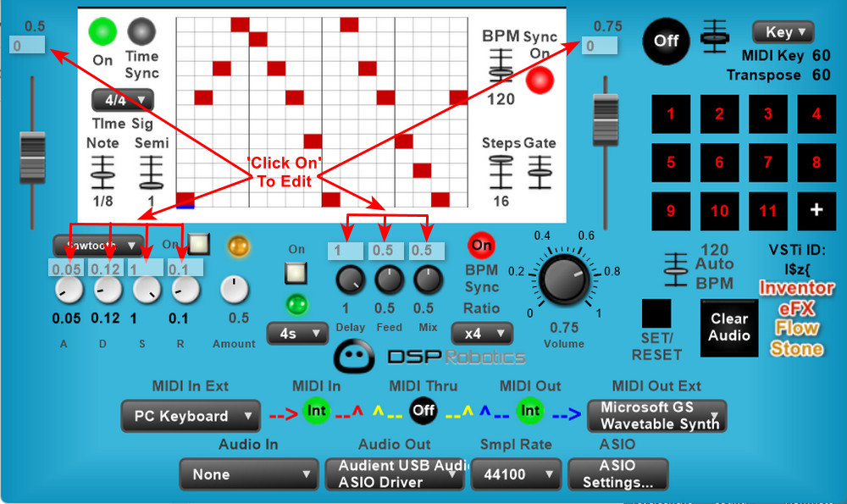Open the 4/4 time signature dropdown
This screenshot has width=847, height=504.
coord(123,100)
